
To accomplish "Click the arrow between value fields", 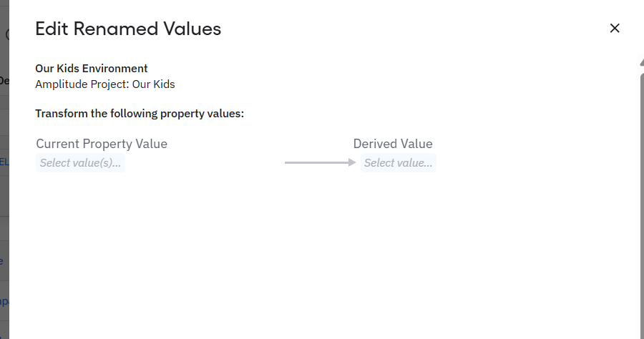I will 320,163.
